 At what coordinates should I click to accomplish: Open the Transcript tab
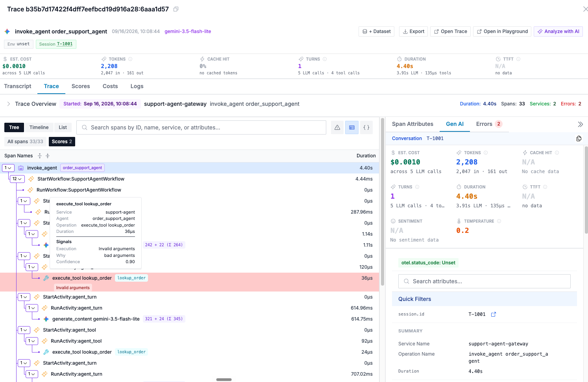tap(18, 86)
